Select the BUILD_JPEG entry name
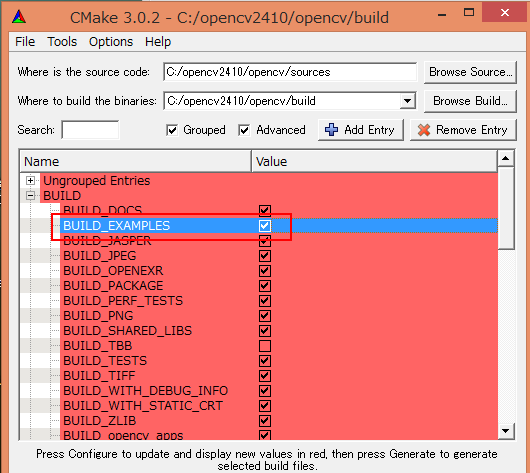Screen dimensions: 530x473 (99, 256)
